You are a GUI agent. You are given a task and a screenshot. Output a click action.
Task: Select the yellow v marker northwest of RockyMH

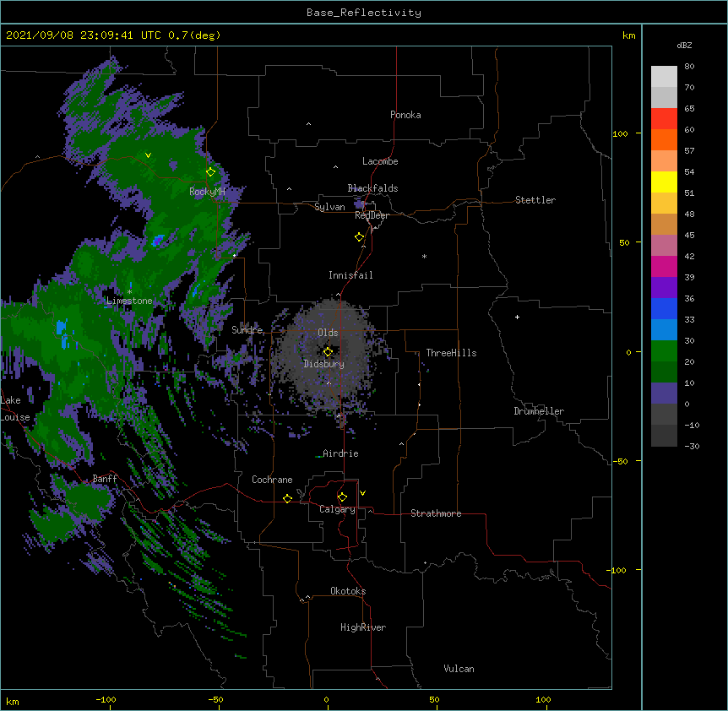(148, 155)
